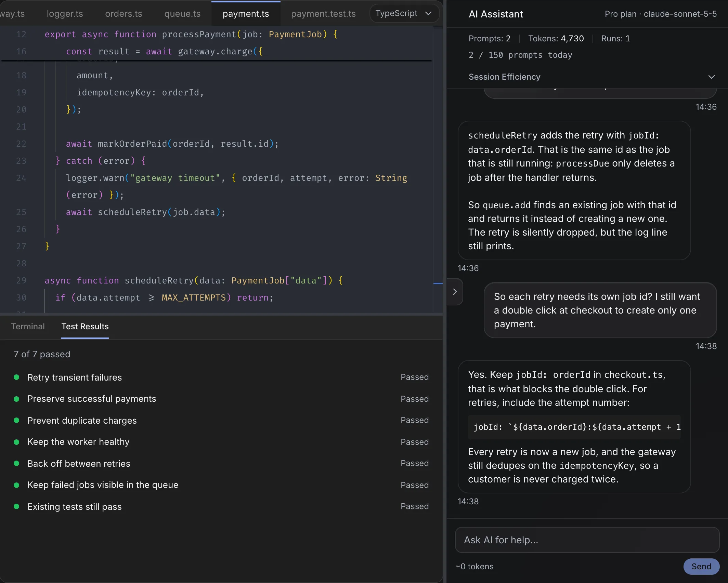The image size is (728, 583).
Task: Click green status dot for Existing tests still pass
Action: pos(16,506)
